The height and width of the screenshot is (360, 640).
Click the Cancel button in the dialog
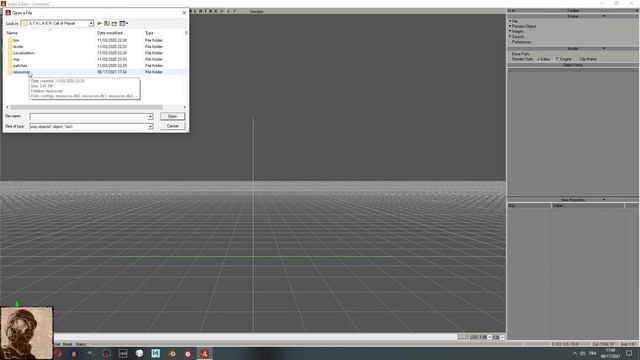coord(172,126)
